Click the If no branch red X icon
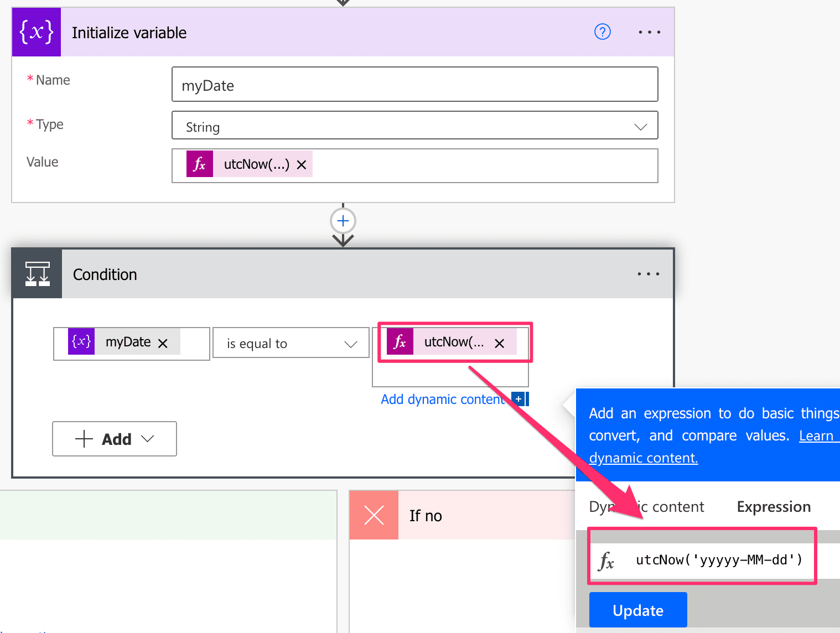This screenshot has width=840, height=633. click(374, 515)
